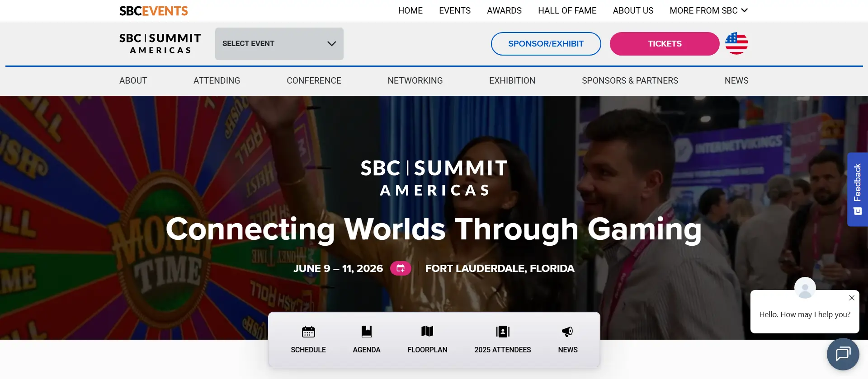The width and height of the screenshot is (868, 379).
Task: Open the About section menu
Action: coord(133,80)
